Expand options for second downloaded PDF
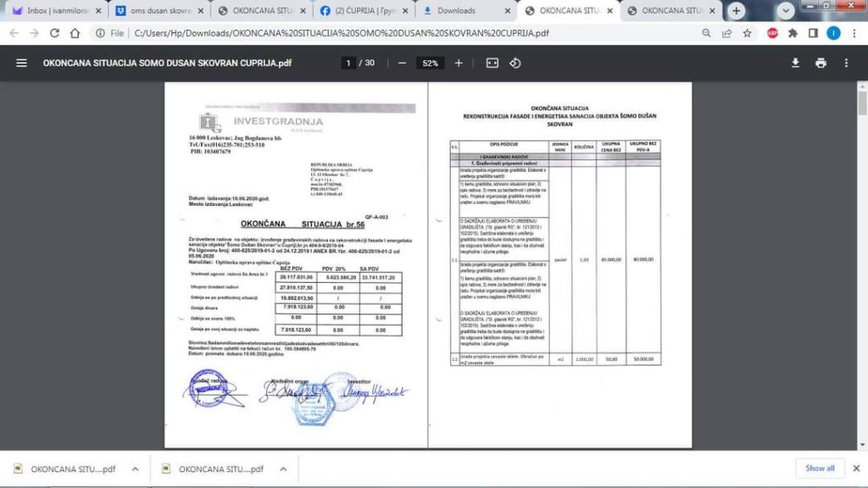868x488 pixels. [283, 469]
